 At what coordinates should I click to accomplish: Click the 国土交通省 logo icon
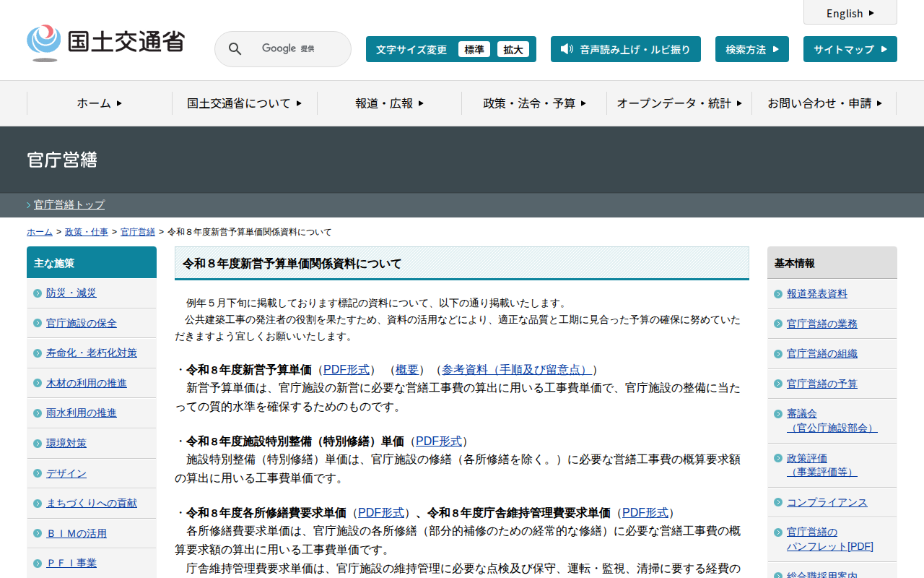coord(44,43)
